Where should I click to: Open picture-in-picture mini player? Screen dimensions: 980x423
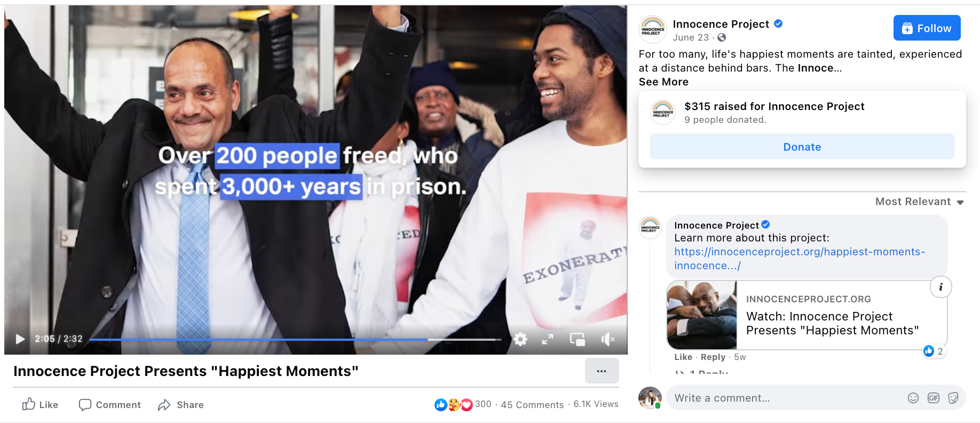click(x=578, y=339)
